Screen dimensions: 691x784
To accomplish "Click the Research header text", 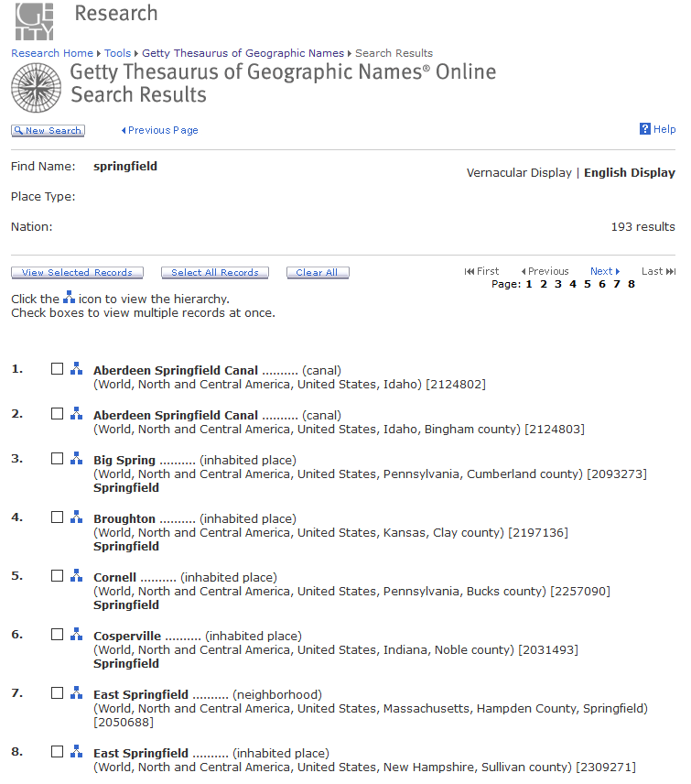I will pos(116,13).
